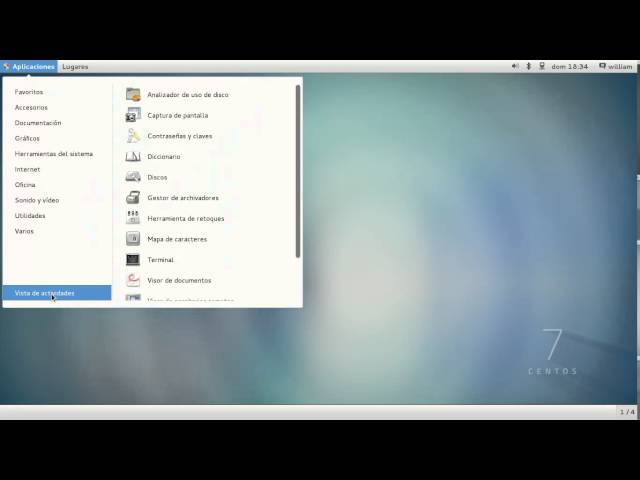Click the volume speaker icon in top panel

pos(515,66)
